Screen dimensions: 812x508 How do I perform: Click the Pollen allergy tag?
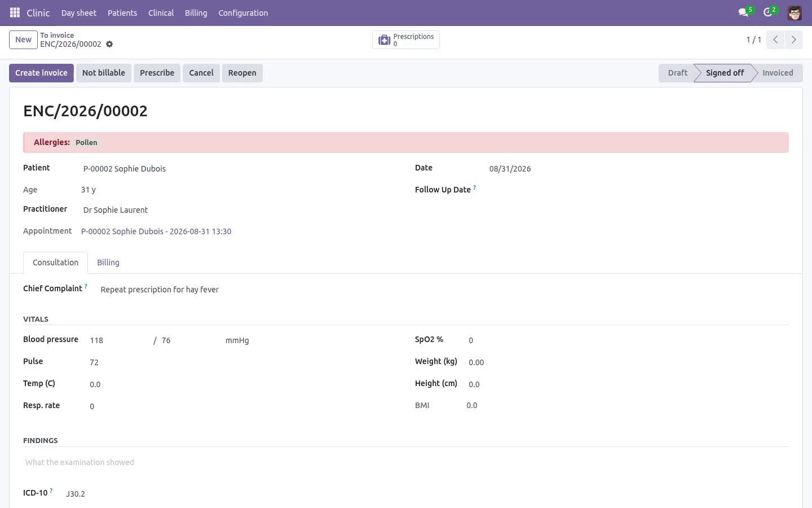(x=86, y=143)
